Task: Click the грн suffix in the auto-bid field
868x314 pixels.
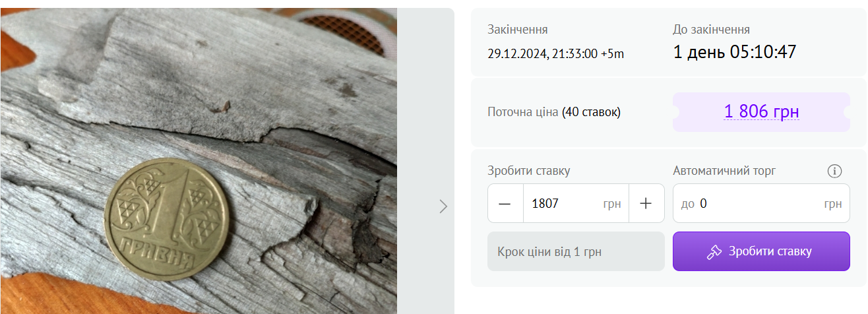Action: pyautogui.click(x=832, y=204)
